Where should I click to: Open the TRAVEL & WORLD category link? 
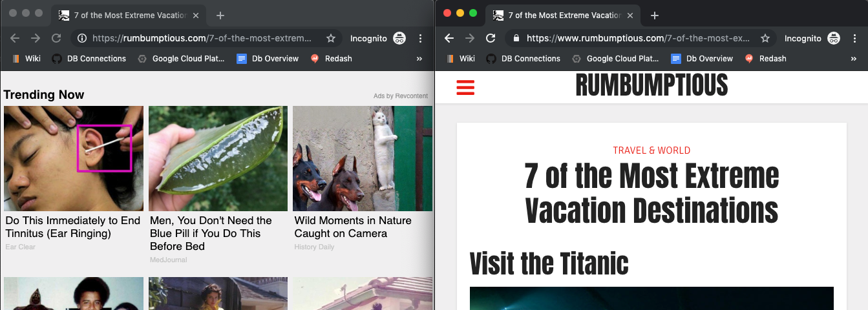point(651,150)
